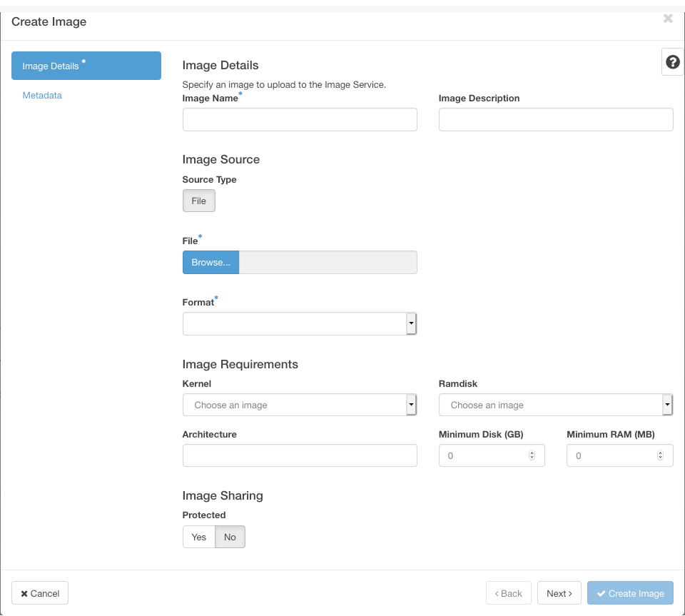Screen dimensions: 685x616
Task: Click the Back button
Action: click(509, 593)
